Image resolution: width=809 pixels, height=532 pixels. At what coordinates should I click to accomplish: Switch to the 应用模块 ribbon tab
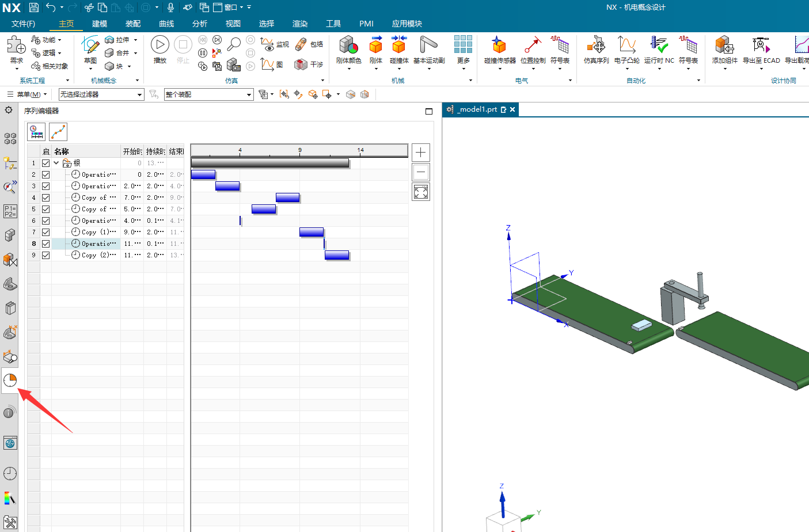click(x=407, y=24)
